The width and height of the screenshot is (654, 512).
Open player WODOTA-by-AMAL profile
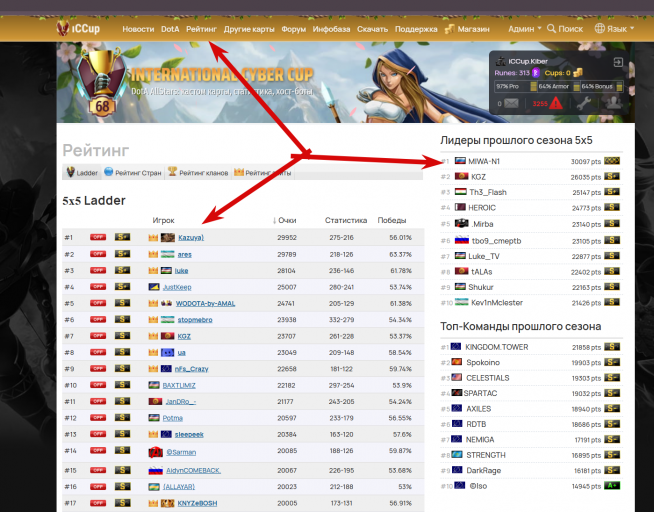pyautogui.click(x=205, y=304)
